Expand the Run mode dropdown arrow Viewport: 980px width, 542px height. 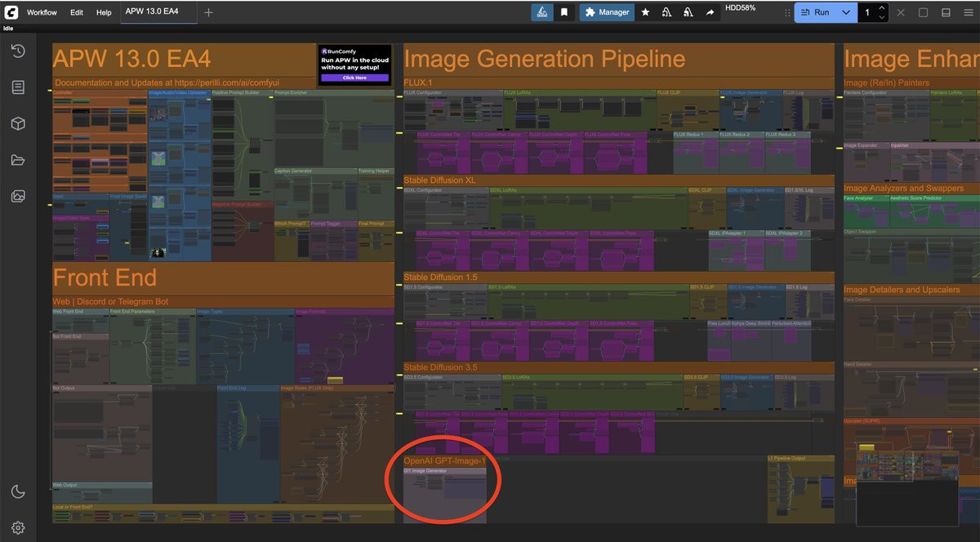click(x=846, y=12)
